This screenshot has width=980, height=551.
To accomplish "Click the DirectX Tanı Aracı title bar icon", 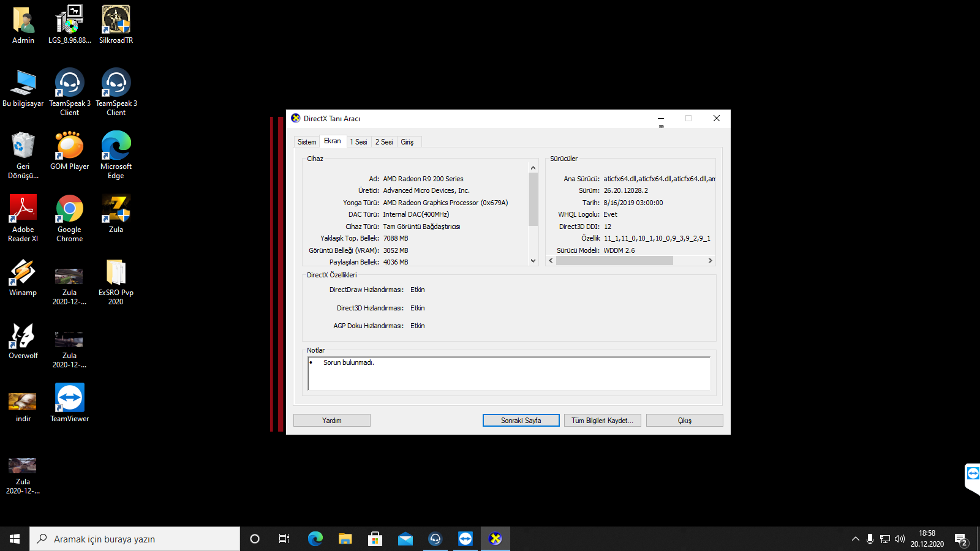I will 296,118.
